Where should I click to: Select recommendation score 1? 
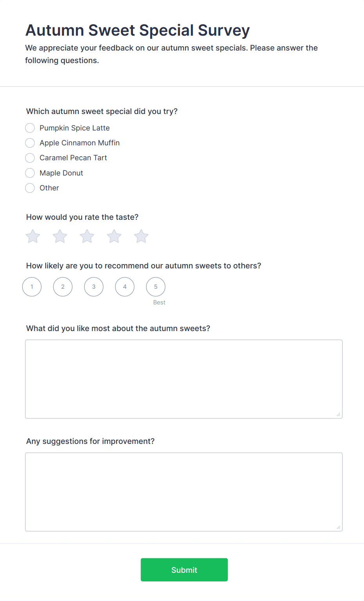click(32, 287)
